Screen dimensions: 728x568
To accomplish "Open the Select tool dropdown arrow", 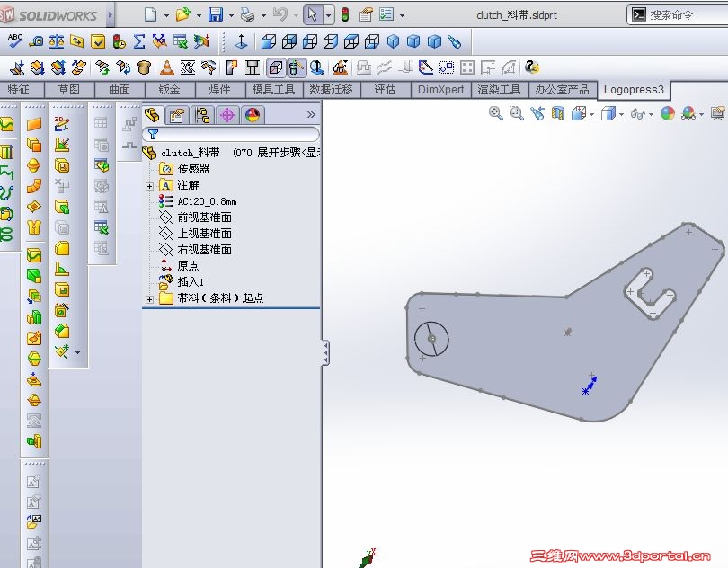I will (328, 15).
